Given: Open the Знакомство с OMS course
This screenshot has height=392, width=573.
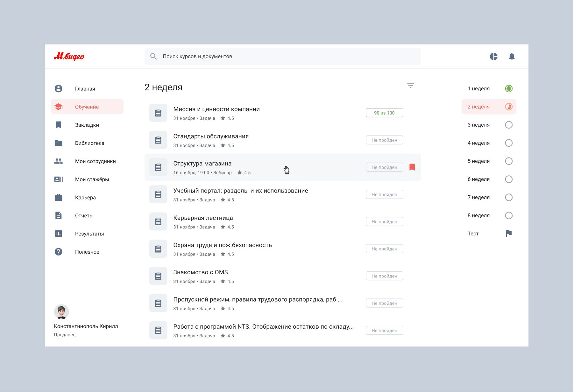Looking at the screenshot, I should coord(201,272).
